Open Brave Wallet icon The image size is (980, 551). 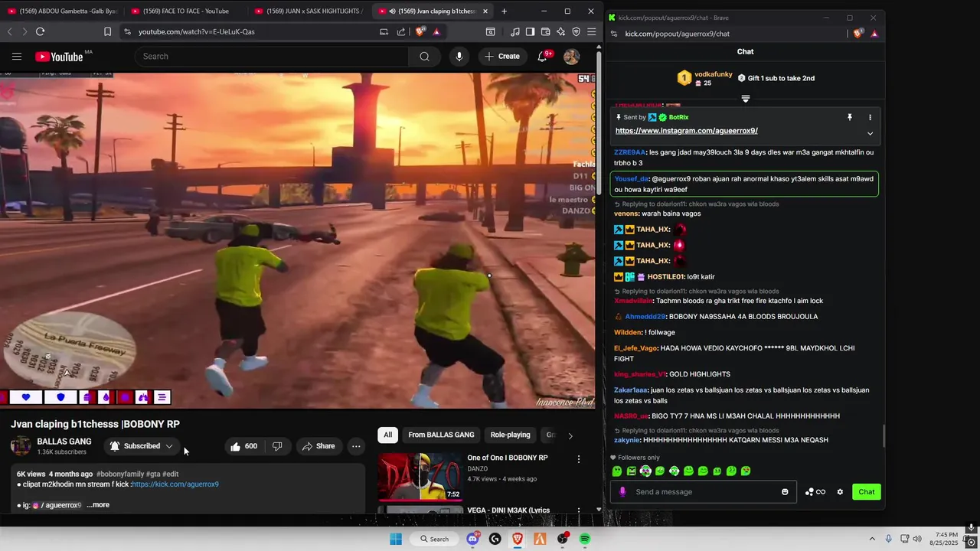tap(545, 31)
